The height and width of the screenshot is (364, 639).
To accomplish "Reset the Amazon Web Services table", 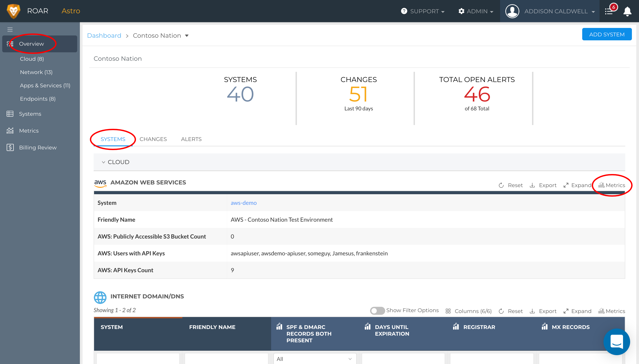I will pyautogui.click(x=511, y=185).
